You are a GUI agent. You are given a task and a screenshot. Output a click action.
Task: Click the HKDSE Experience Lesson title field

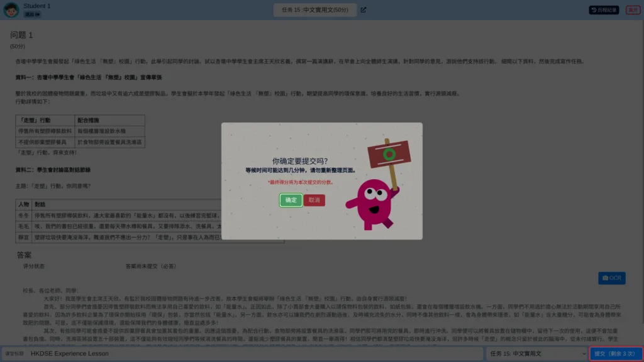click(x=255, y=353)
